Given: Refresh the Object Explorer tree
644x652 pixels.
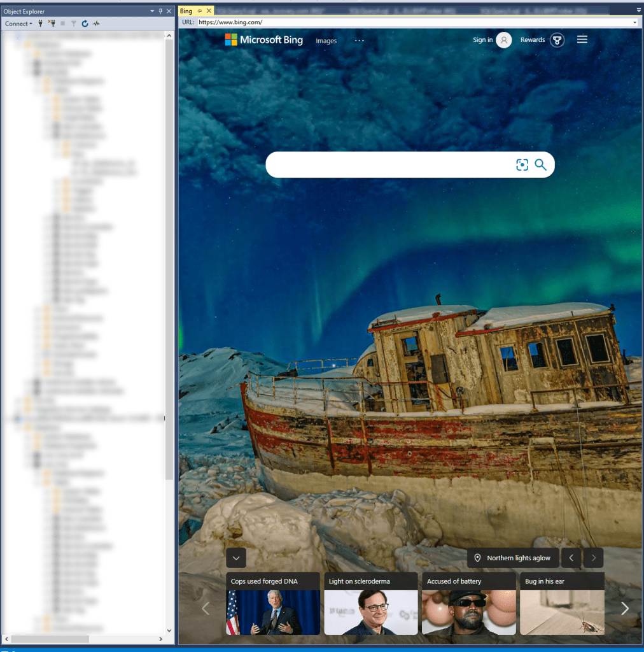Looking at the screenshot, I should click(x=85, y=24).
